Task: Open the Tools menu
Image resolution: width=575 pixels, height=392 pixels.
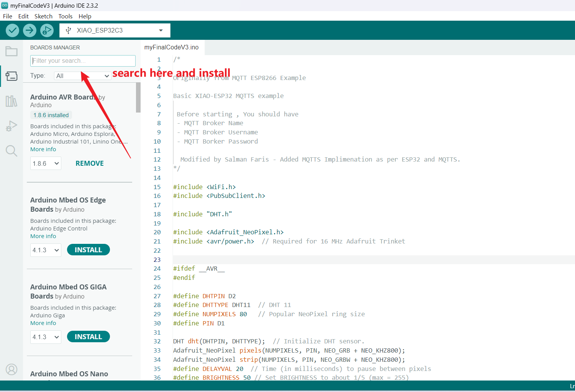Action: click(x=66, y=16)
